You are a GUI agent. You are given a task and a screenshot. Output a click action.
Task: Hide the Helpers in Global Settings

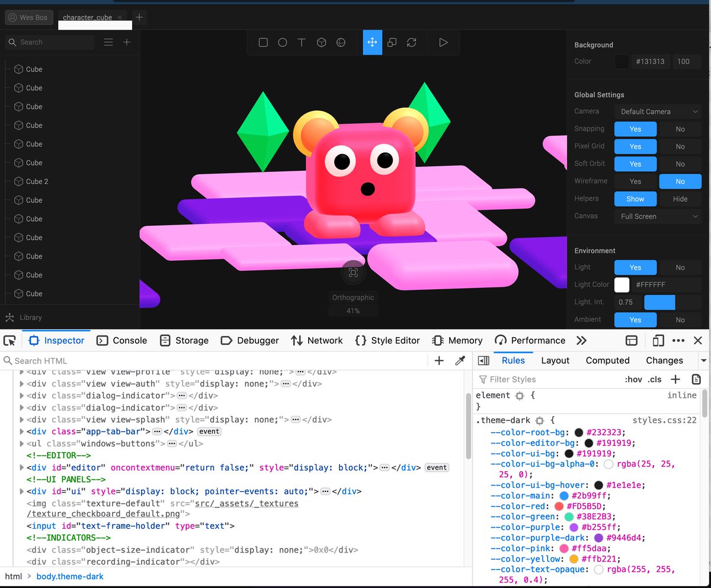680,199
